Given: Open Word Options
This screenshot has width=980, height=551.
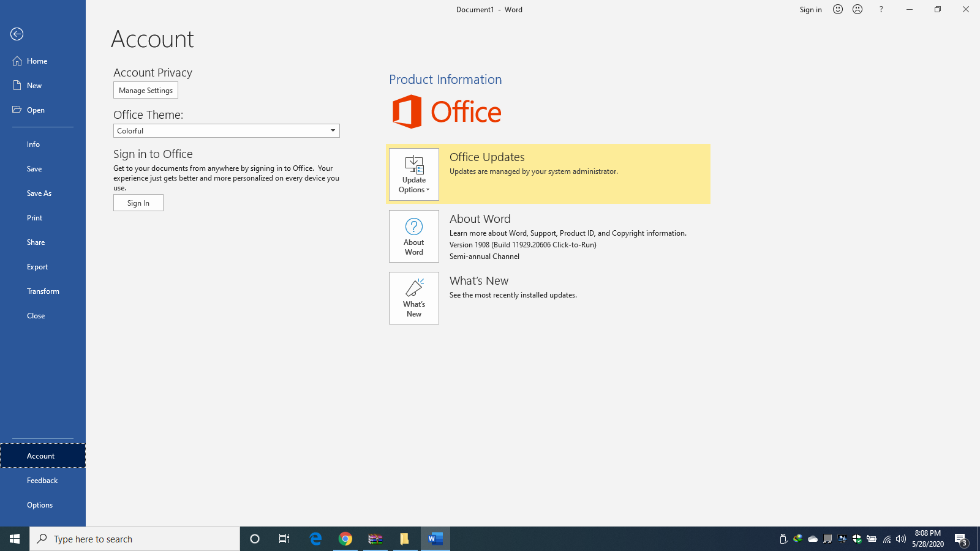Looking at the screenshot, I should coord(43,505).
